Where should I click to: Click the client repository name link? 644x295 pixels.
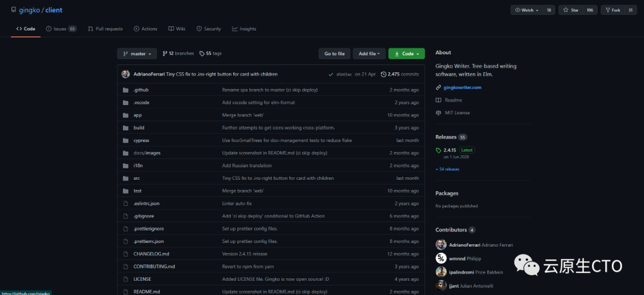pyautogui.click(x=53, y=10)
